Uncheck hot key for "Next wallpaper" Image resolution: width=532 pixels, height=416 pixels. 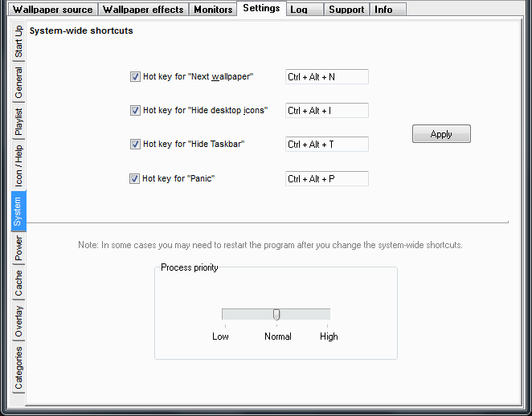click(x=135, y=77)
